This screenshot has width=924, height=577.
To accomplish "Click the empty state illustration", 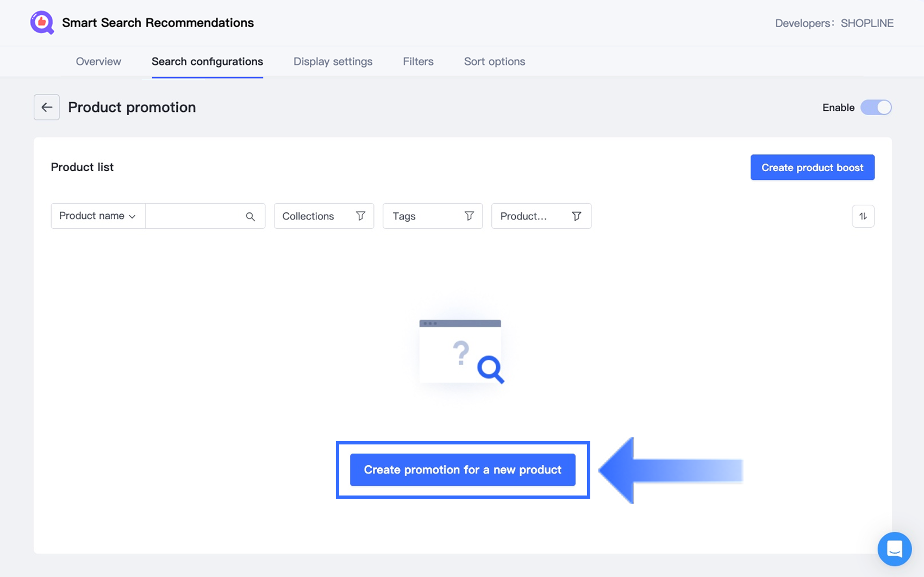I will (x=461, y=352).
